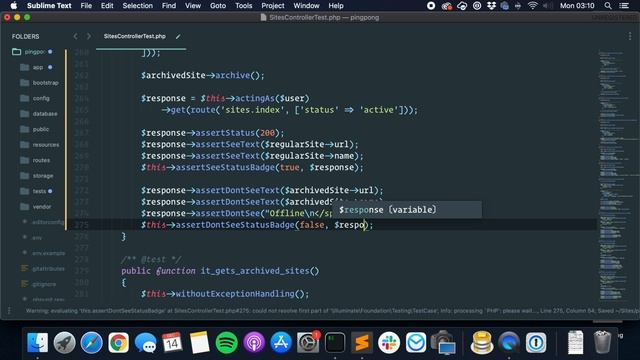Open Podcasts app in the dock
Viewport: 640px width, 360px height.
tap(254, 342)
